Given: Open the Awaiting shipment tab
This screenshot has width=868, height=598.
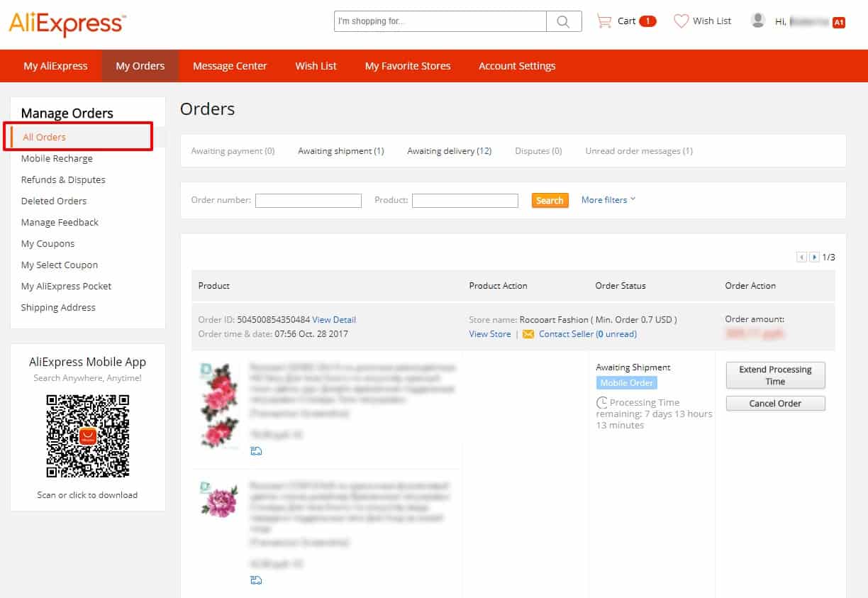Looking at the screenshot, I should click(341, 150).
